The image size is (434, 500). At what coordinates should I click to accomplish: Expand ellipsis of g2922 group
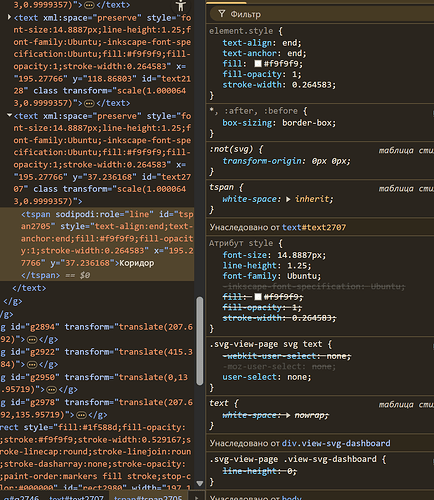click(x=32, y=365)
